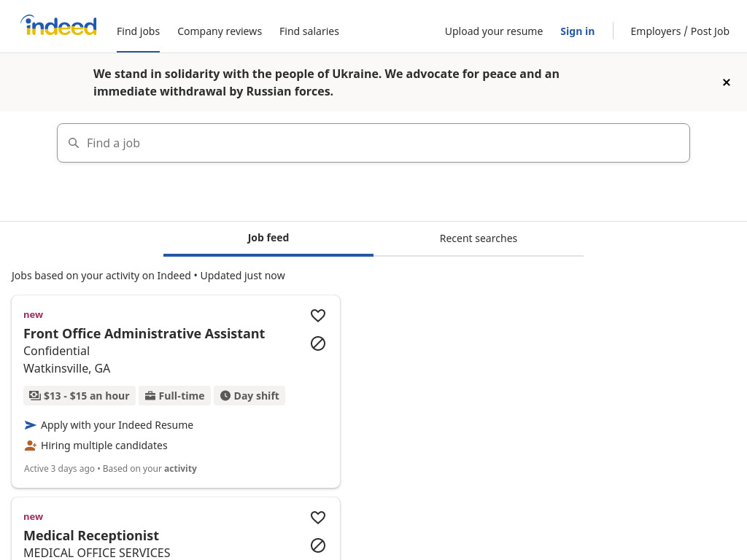
Task: Click 'Jobs based on your activity on Indeed' text
Action: point(101,276)
